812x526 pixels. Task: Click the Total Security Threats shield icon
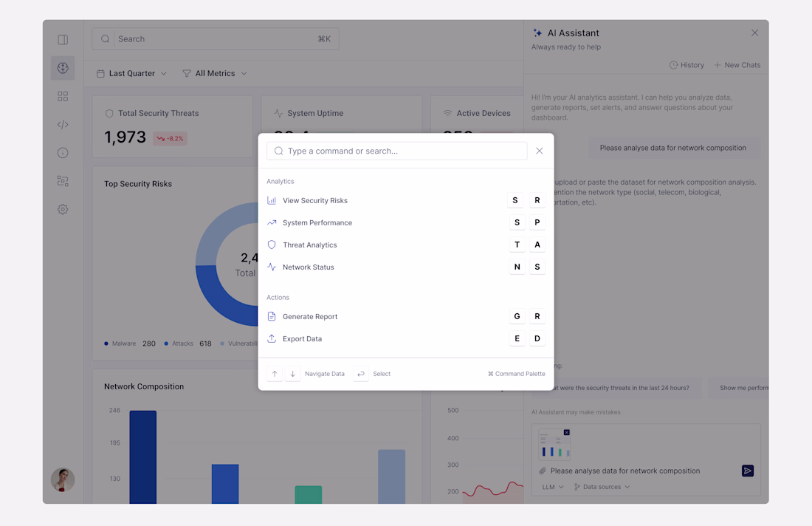tap(109, 113)
